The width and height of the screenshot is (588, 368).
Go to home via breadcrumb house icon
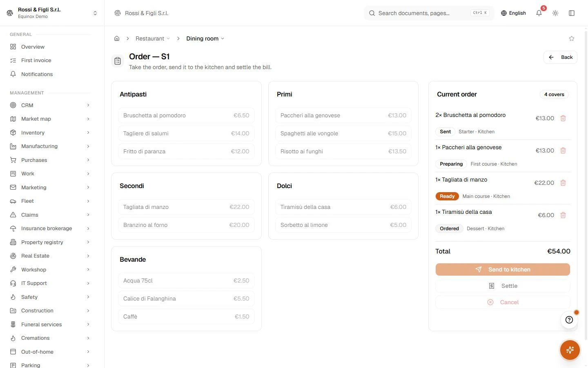(x=117, y=38)
